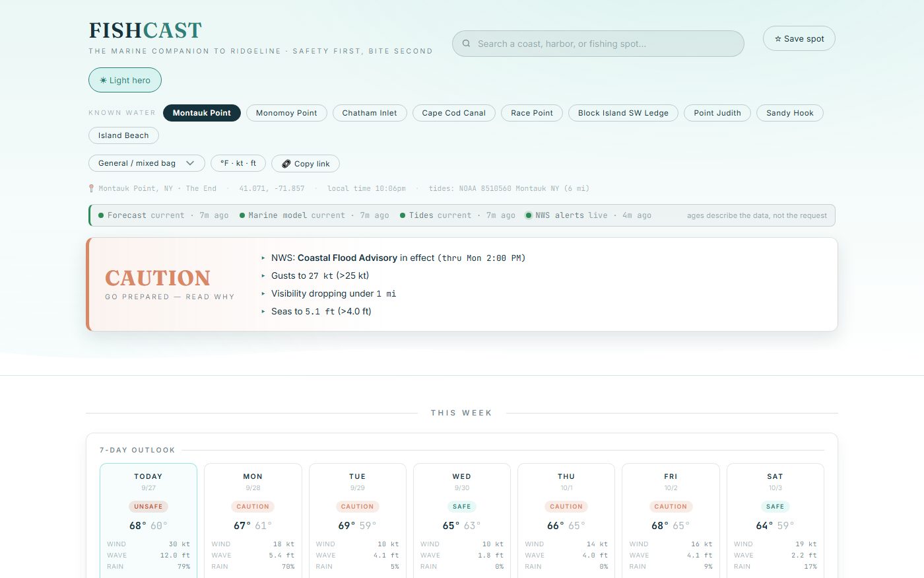Click the green dot beside Forecast current
The height and width of the screenshot is (578, 924).
(x=101, y=215)
